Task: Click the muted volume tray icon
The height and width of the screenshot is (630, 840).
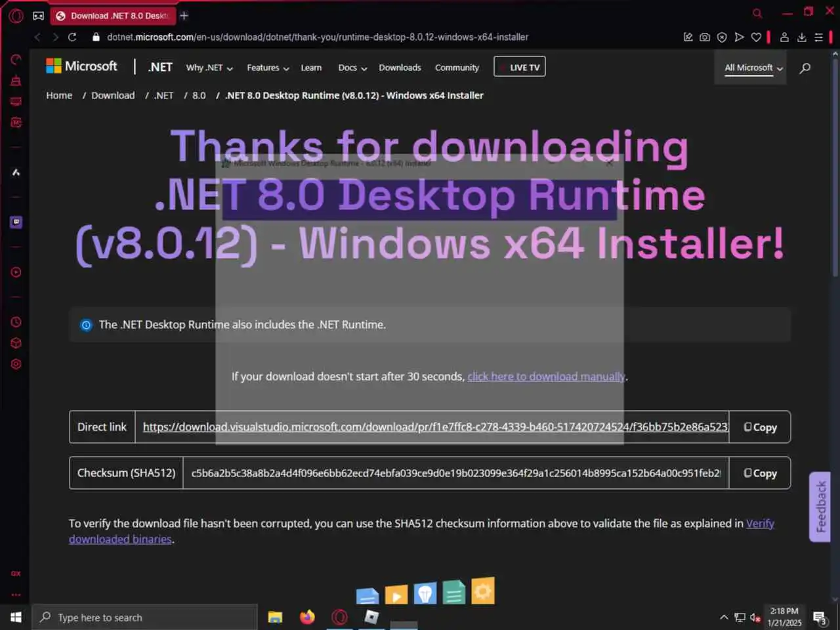Action: click(755, 618)
